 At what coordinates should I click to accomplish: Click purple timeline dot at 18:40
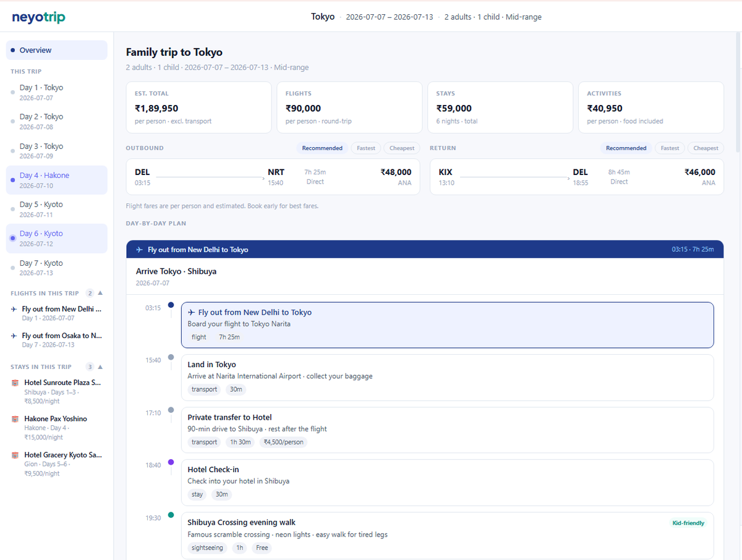point(171,462)
